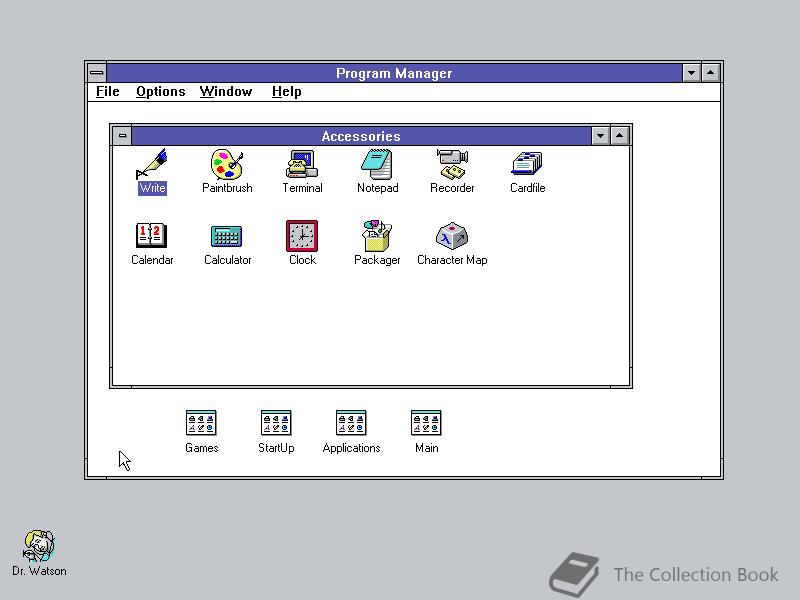Select the Calculator icon
The height and width of the screenshot is (600, 800).
[x=227, y=236]
